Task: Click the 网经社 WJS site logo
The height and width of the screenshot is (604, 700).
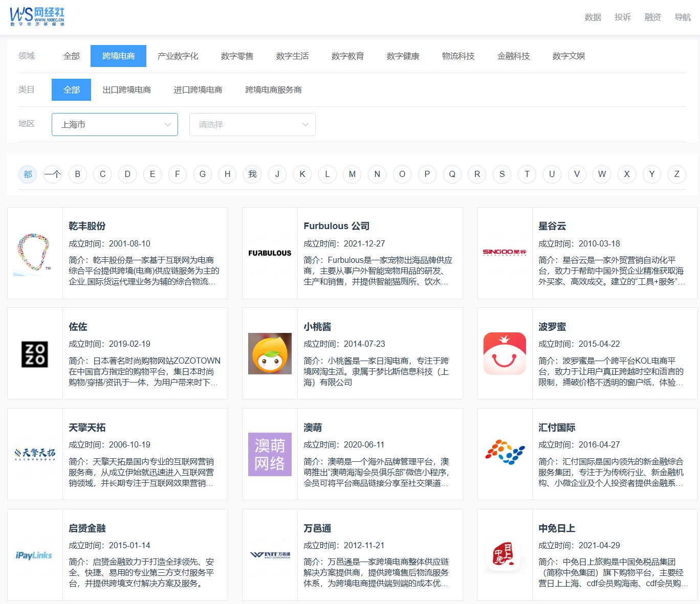Action: (x=38, y=16)
